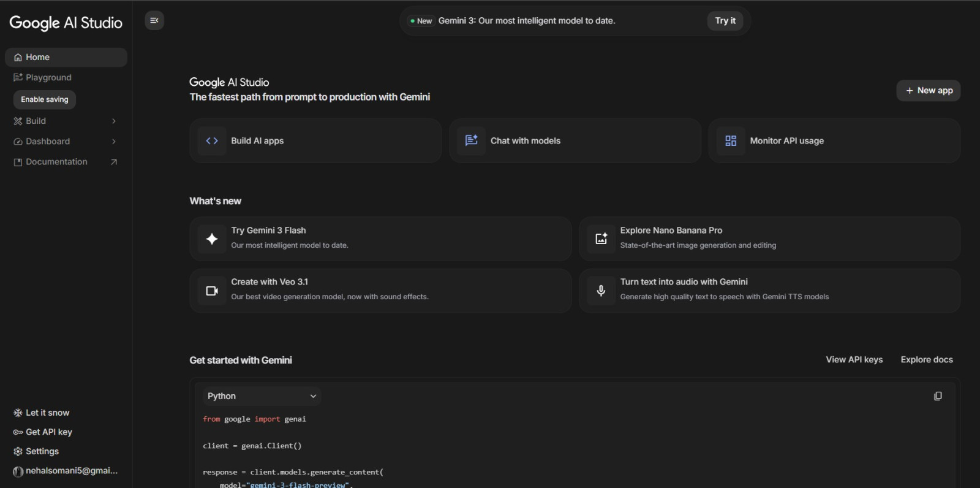Click the Settings gear in the sidebar

[42, 451]
